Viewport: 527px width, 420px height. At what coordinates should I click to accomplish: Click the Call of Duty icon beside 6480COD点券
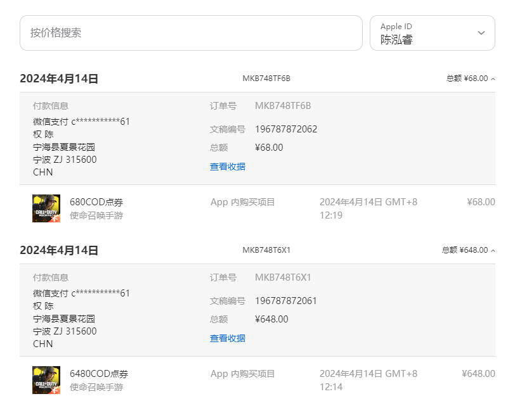46,380
